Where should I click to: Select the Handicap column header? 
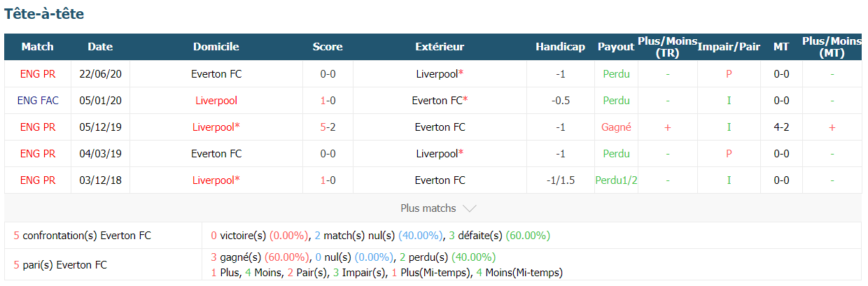(x=560, y=47)
